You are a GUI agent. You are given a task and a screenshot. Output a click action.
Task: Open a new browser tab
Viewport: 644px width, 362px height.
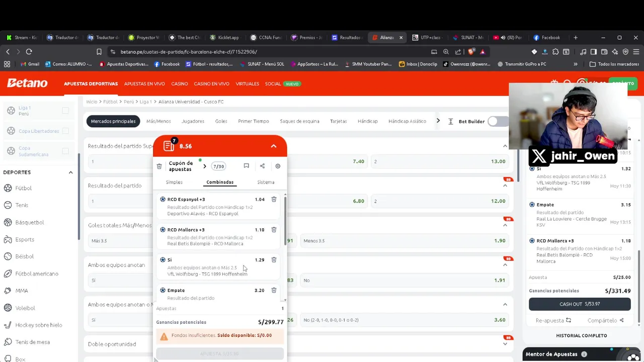[576, 38]
